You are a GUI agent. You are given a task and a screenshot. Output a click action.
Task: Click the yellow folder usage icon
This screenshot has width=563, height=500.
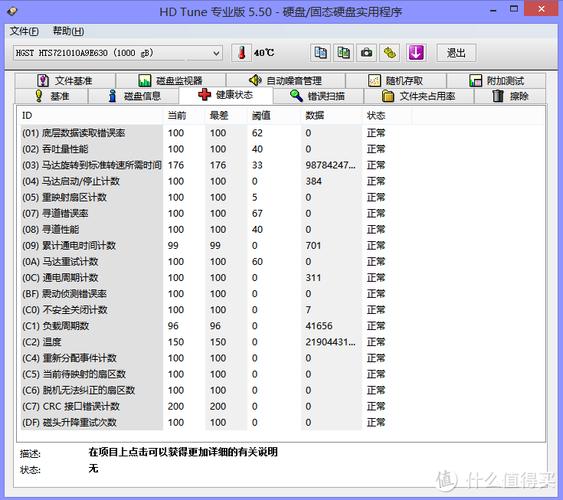(388, 96)
